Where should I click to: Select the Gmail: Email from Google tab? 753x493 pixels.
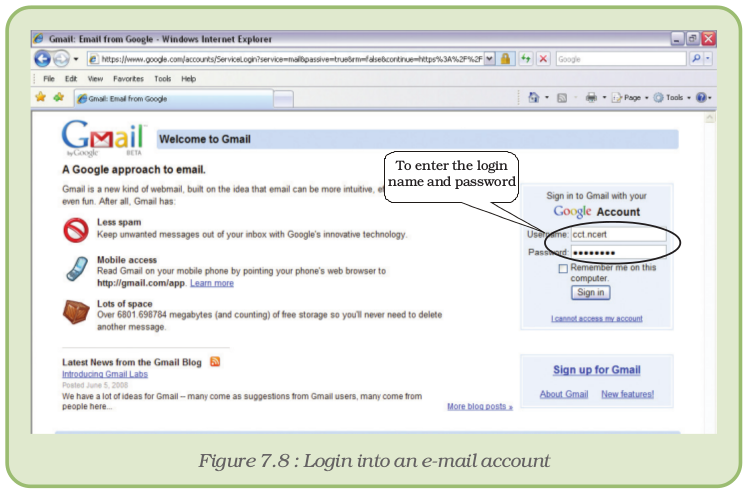174,98
